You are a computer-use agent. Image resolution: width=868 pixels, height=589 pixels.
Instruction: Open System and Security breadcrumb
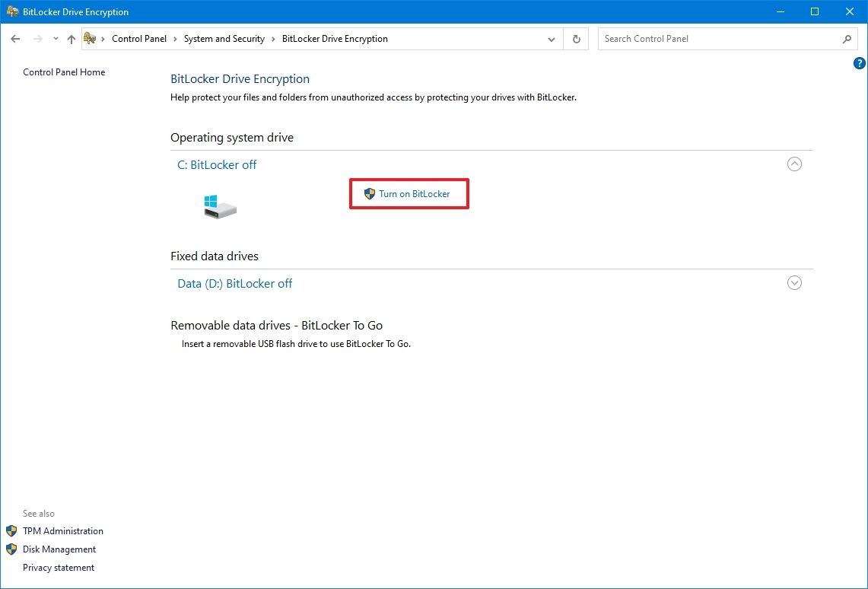[224, 39]
